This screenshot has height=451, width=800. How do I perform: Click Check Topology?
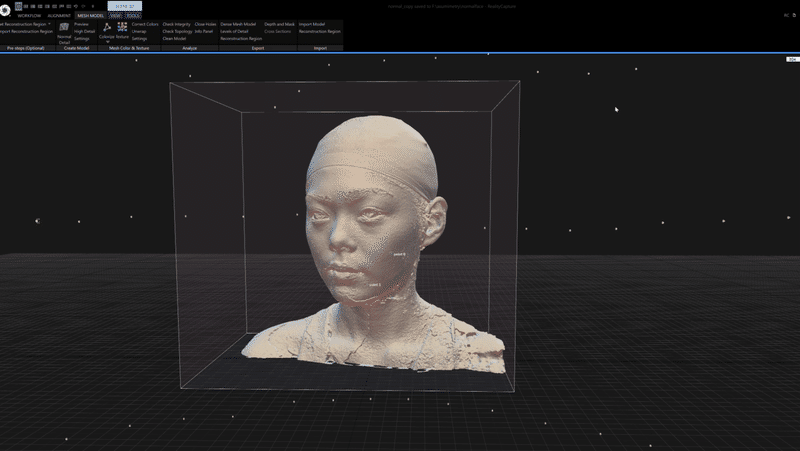[177, 31]
